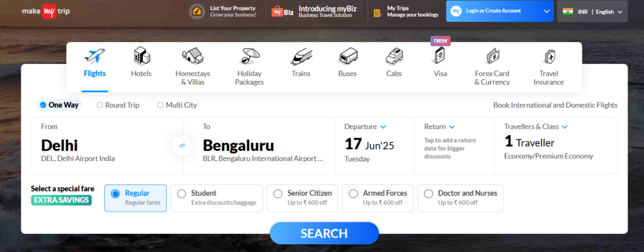Swap From and To cities icon

pos(182,145)
